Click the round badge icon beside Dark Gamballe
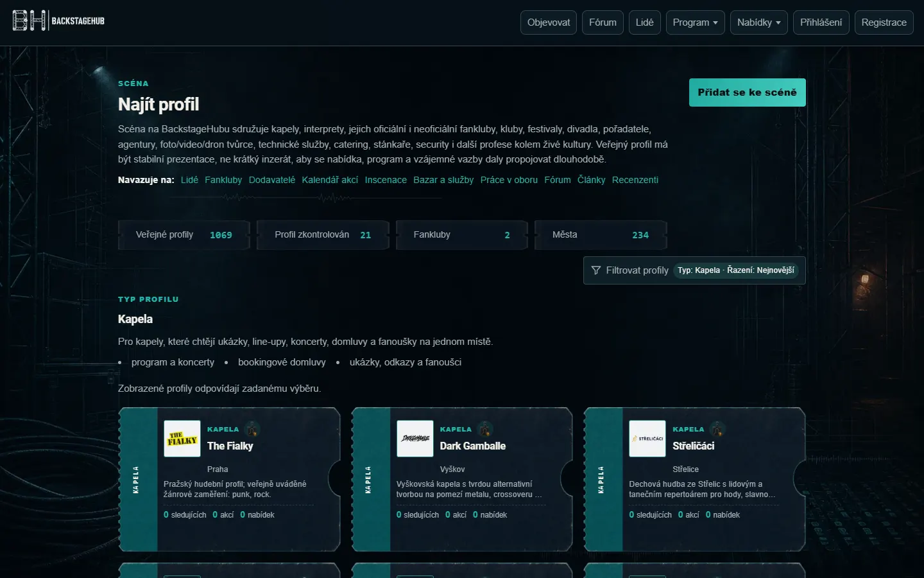The width and height of the screenshot is (924, 578). tap(485, 429)
